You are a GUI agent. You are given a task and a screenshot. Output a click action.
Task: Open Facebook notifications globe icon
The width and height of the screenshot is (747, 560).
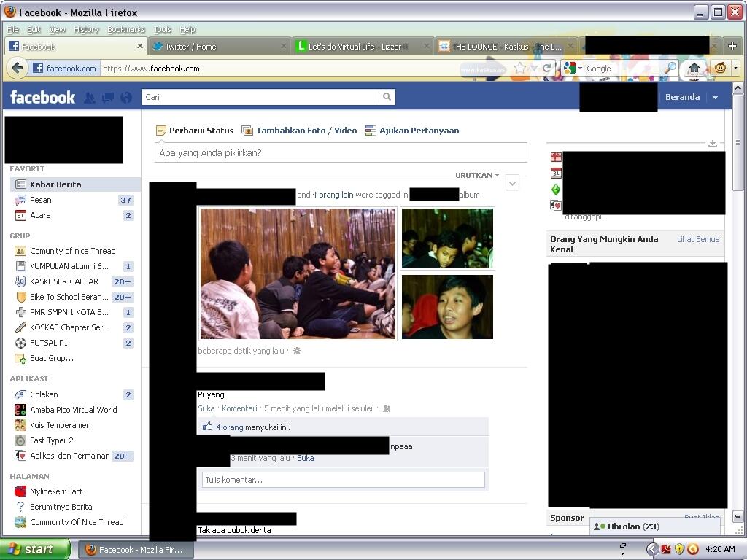coord(126,98)
